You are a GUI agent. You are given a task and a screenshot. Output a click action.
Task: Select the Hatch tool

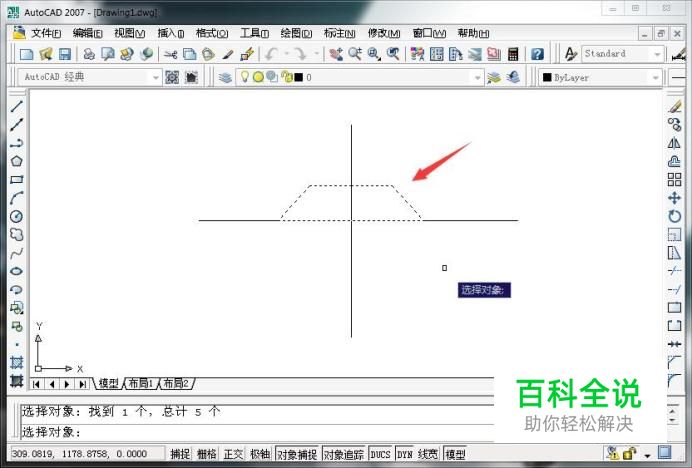(17, 362)
